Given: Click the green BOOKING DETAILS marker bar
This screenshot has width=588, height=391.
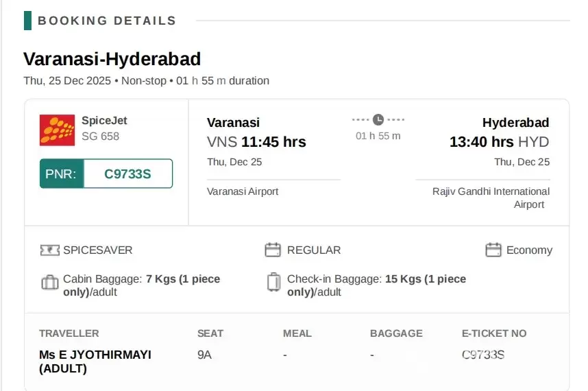Looking at the screenshot, I should [x=27, y=21].
